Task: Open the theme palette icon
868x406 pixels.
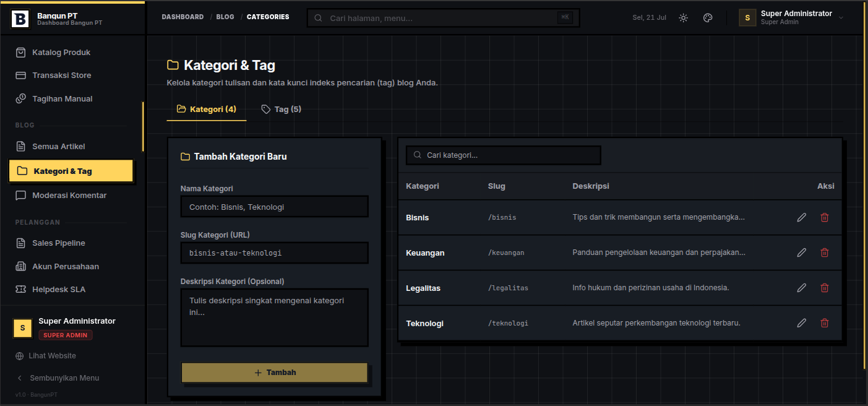Action: (708, 17)
